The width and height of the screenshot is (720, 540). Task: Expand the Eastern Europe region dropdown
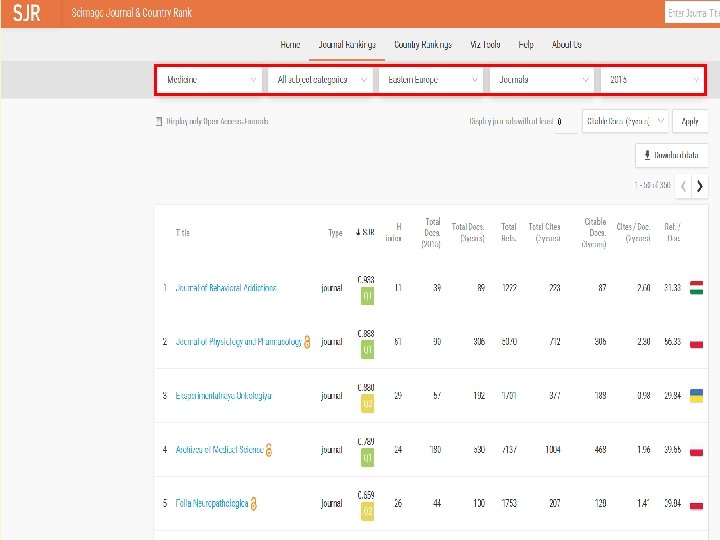tap(431, 80)
